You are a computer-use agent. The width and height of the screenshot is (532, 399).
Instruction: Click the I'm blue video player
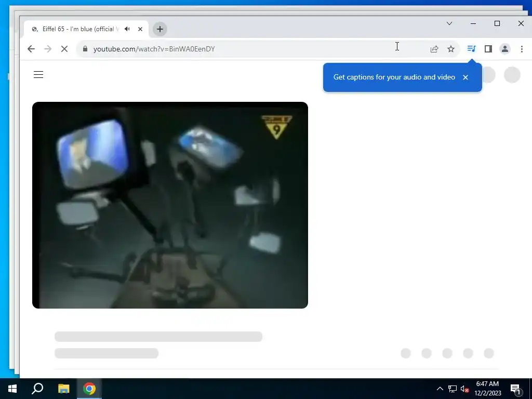point(170,205)
